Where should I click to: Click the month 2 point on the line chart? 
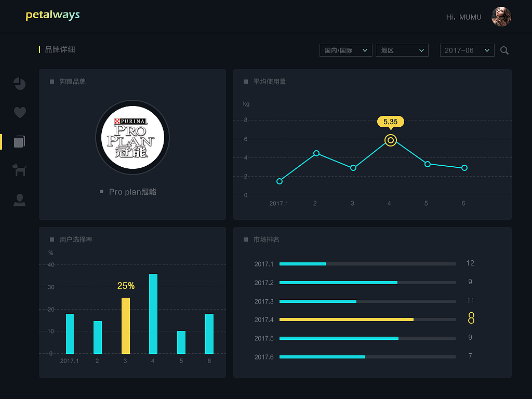[316, 153]
